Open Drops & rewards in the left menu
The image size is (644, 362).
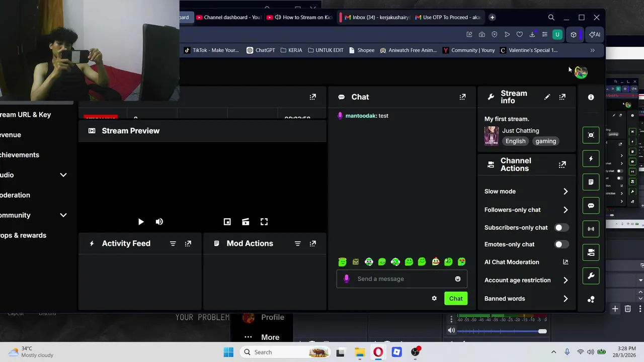(x=23, y=235)
